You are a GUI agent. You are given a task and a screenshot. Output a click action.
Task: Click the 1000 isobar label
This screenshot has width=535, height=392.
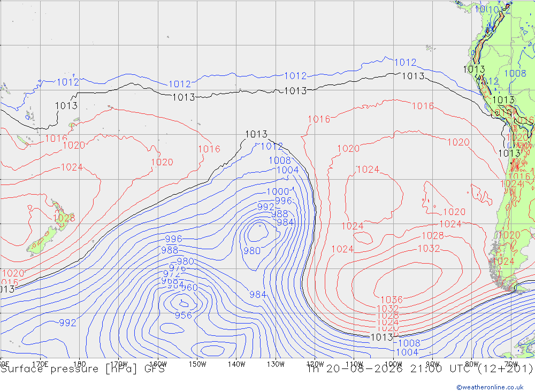coord(278,192)
